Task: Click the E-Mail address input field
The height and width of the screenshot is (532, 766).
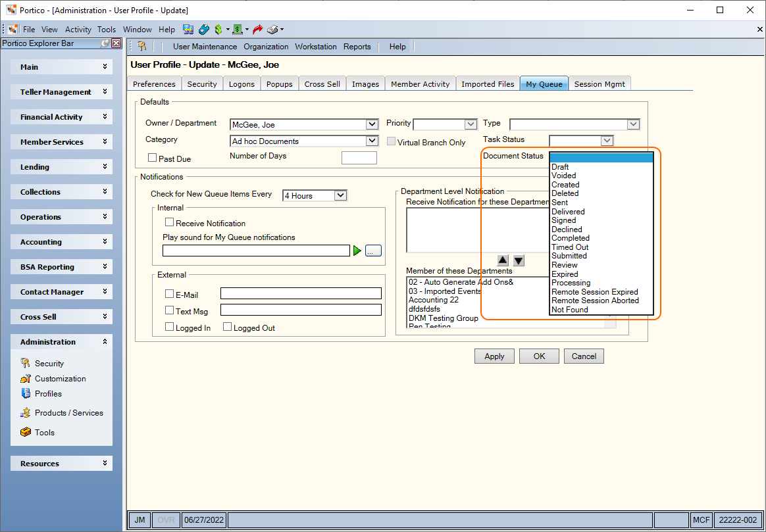Action: coord(301,293)
